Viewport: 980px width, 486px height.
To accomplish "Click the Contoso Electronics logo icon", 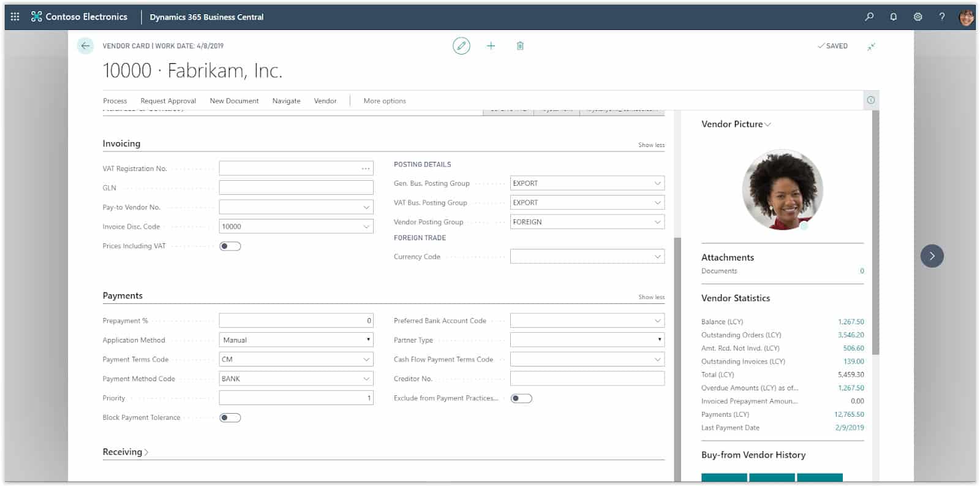I will tap(37, 17).
